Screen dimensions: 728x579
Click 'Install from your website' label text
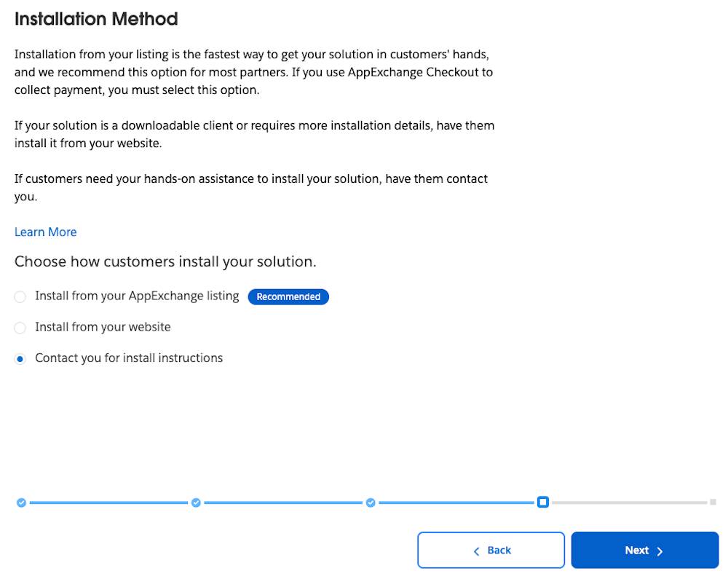(103, 327)
